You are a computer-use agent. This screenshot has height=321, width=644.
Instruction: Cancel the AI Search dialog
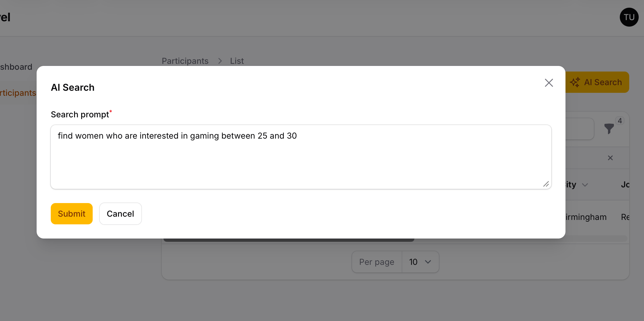[120, 214]
